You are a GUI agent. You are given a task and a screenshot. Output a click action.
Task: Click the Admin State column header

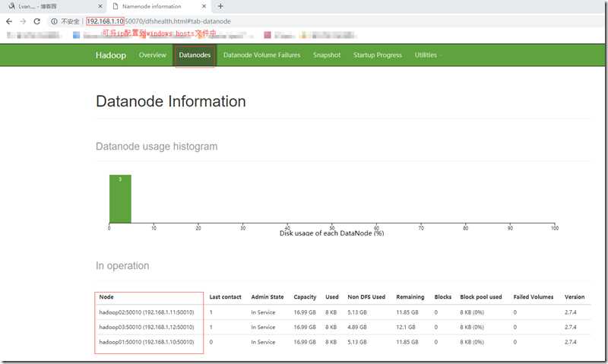268,297
